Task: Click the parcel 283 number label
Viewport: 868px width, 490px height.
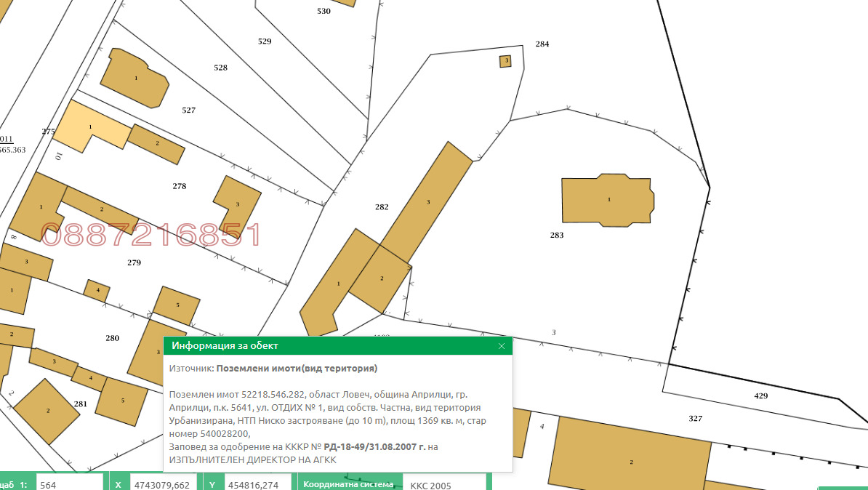Action: click(x=557, y=236)
